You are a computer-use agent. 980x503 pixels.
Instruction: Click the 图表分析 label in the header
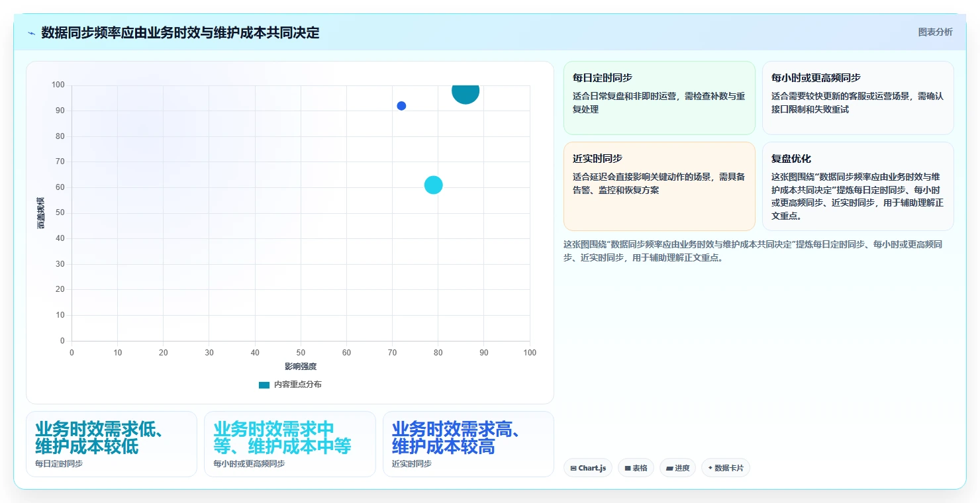pos(935,32)
